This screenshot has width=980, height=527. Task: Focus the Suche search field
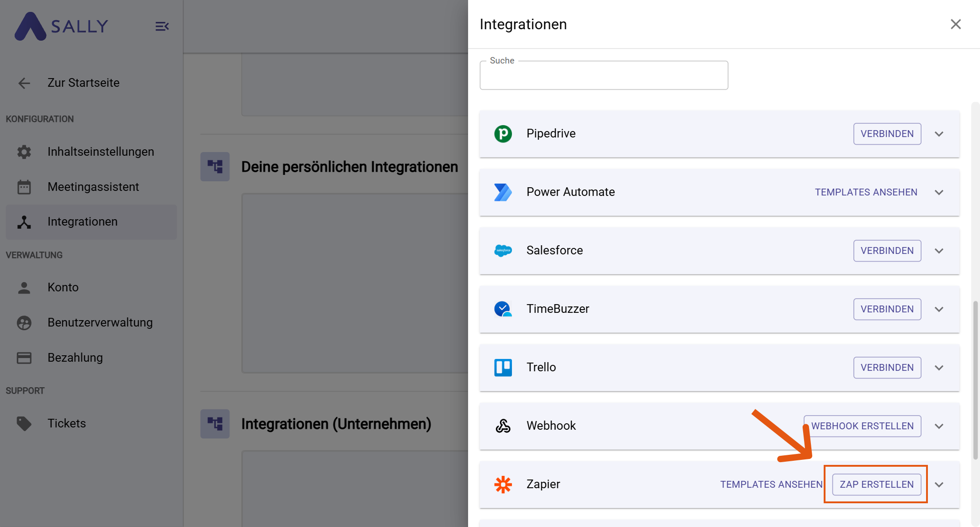(604, 75)
